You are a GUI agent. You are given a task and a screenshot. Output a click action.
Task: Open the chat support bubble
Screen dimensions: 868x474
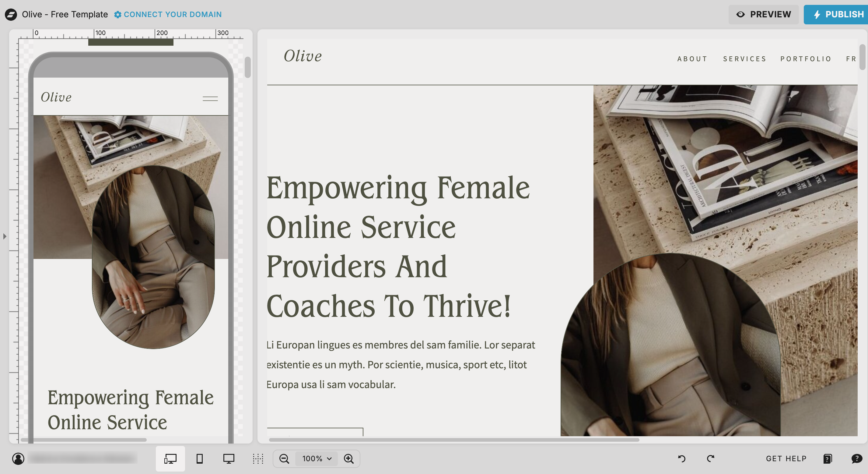856,458
